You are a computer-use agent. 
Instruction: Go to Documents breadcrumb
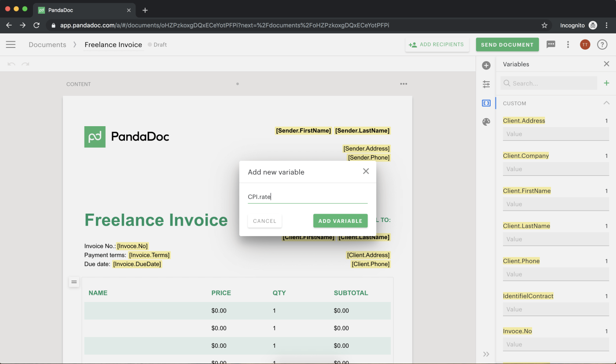click(48, 44)
